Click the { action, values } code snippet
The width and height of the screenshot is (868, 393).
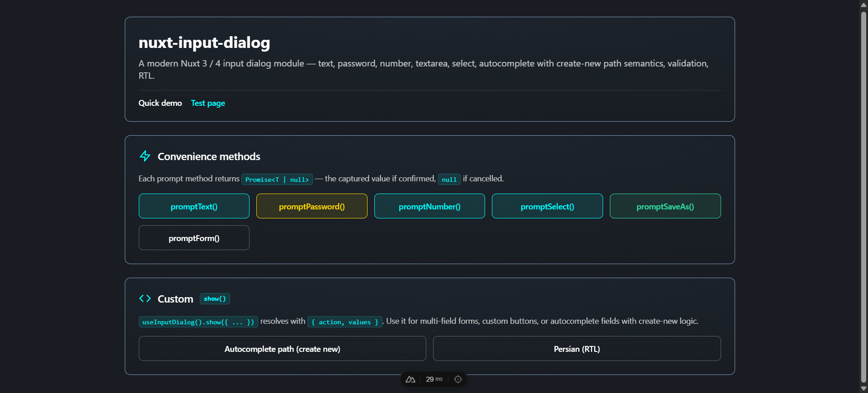(345, 322)
